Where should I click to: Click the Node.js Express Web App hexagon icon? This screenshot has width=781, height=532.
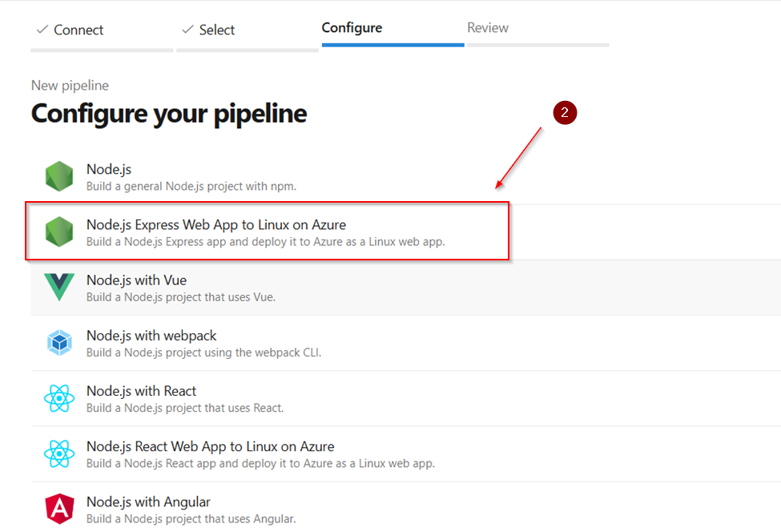click(x=59, y=232)
